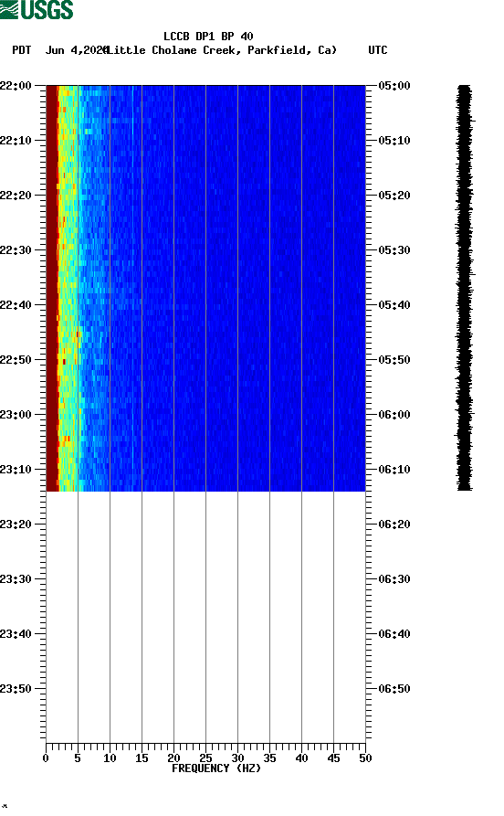Click the 22:50 PDT time label
Image resolution: width=504 pixels, height=816 pixels.
pyautogui.click(x=16, y=360)
